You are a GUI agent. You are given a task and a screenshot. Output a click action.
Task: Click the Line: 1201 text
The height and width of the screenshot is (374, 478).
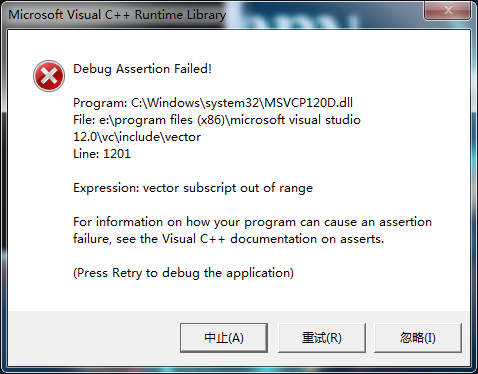(102, 154)
